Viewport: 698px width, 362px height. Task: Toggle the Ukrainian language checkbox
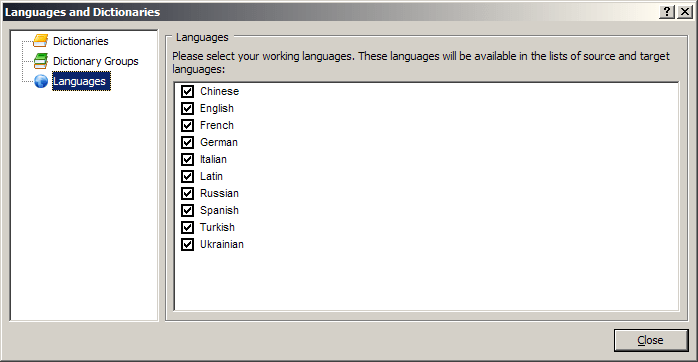187,244
